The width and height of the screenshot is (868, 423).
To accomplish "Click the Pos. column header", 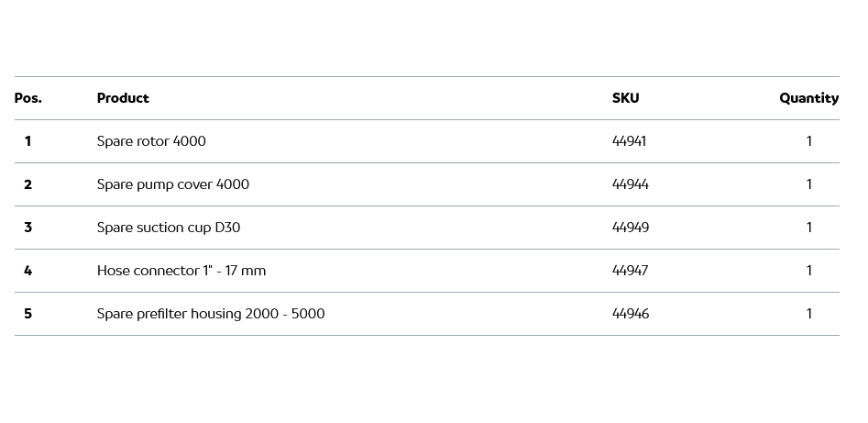I will pyautogui.click(x=28, y=98).
